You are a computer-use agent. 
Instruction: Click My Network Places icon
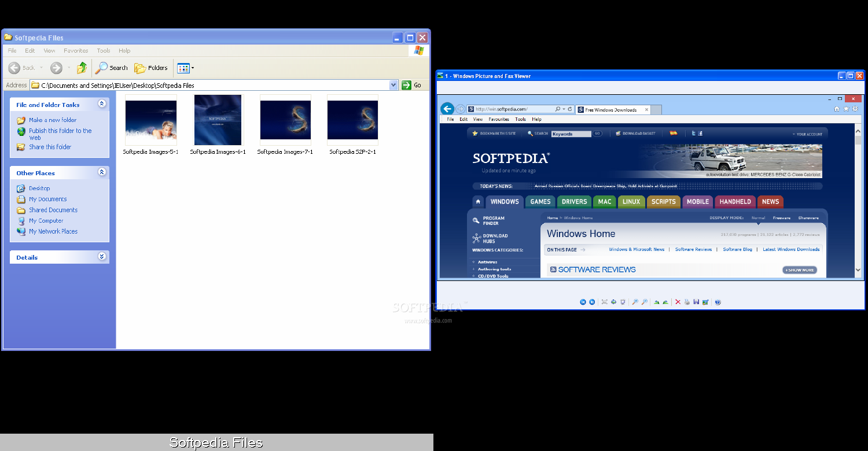click(21, 231)
